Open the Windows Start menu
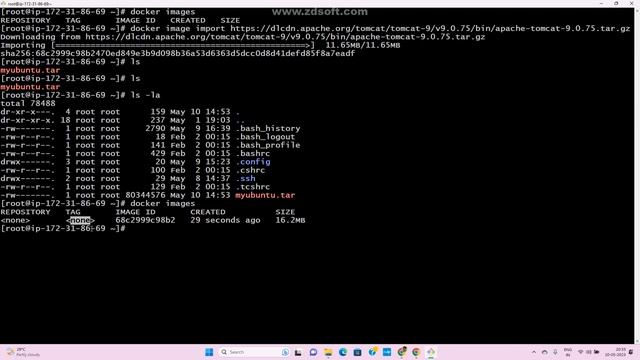 209,352
